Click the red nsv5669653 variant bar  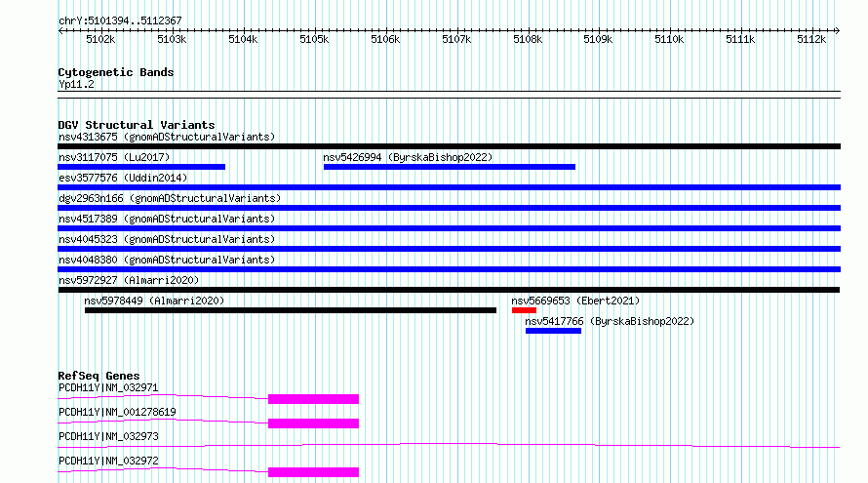525,310
